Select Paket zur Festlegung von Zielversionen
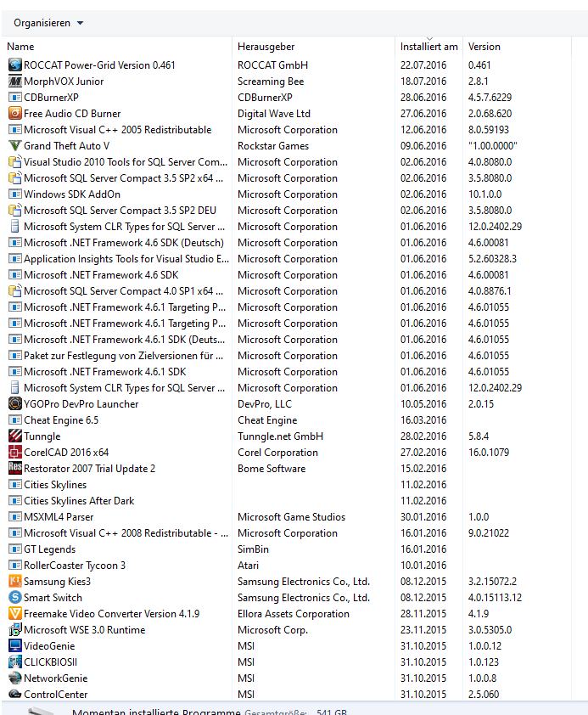Screen dimensions: 588x715 pyautogui.click(x=123, y=355)
